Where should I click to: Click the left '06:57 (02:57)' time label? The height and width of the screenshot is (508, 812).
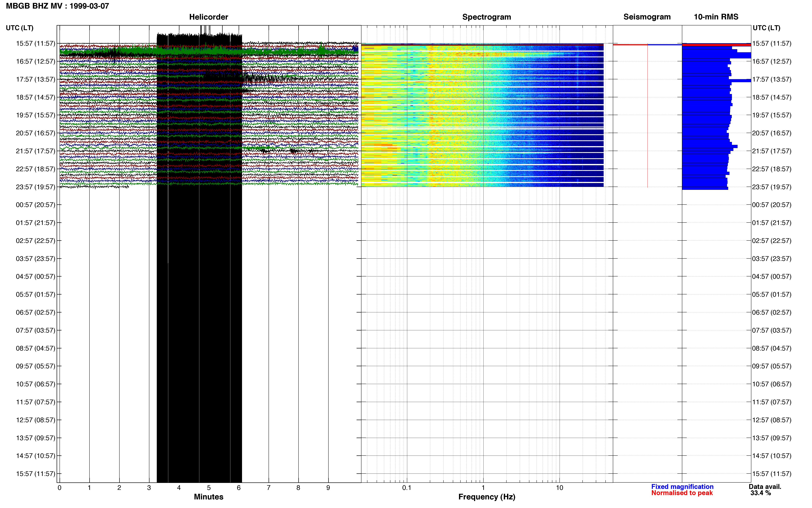[x=35, y=312]
